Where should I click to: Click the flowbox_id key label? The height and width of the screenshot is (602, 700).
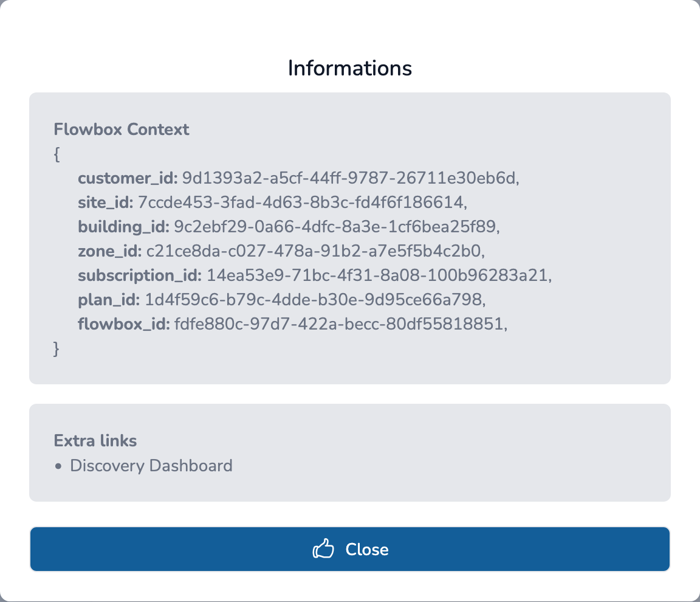coord(124,325)
